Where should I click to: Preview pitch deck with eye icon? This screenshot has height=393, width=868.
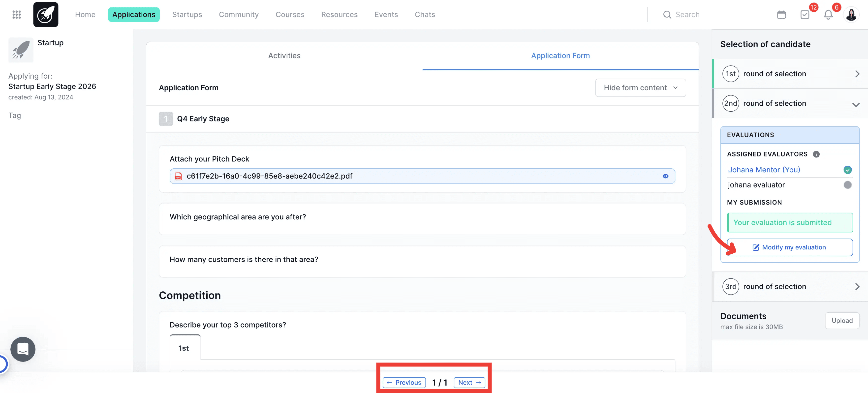pos(665,176)
